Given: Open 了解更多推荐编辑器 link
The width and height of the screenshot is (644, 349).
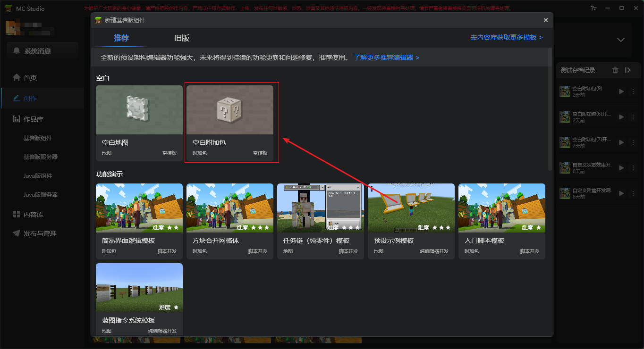Looking at the screenshot, I should pos(387,58).
